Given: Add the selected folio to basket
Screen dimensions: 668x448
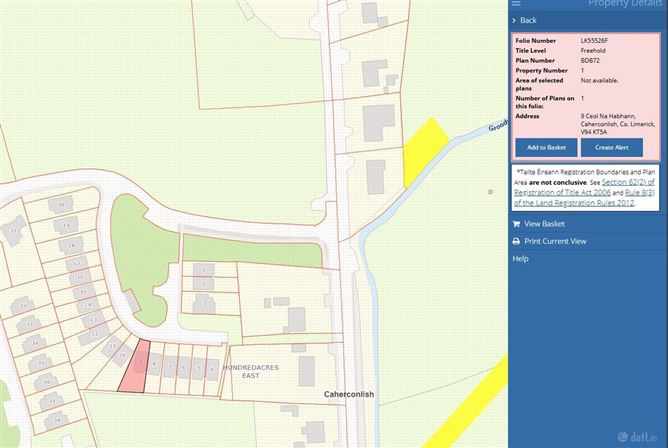Looking at the screenshot, I should point(546,147).
